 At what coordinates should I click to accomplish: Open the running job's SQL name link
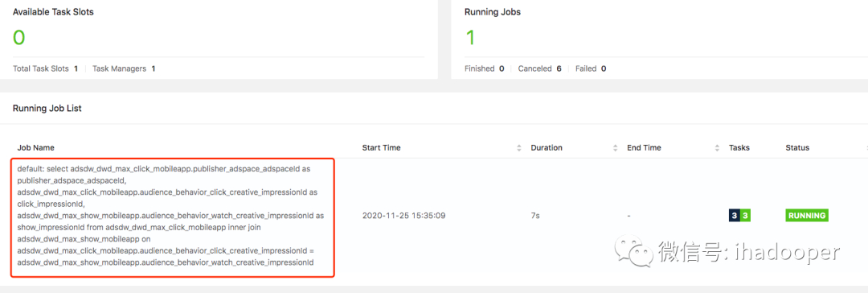point(171,216)
